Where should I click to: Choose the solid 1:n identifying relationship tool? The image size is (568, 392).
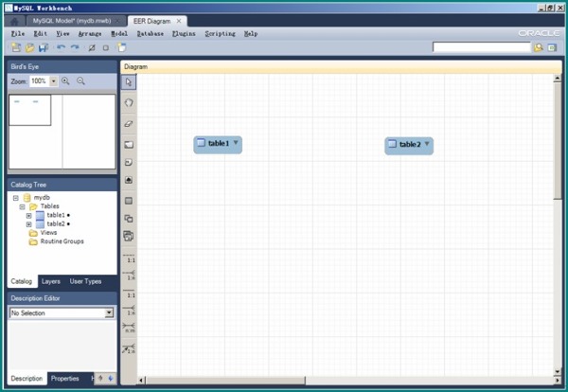pos(129,311)
